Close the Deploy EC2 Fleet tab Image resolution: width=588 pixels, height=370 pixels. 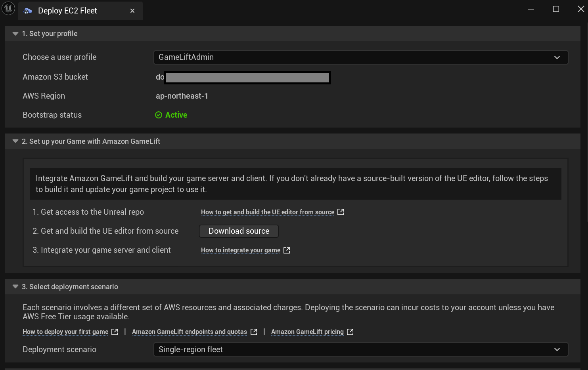coord(132,11)
